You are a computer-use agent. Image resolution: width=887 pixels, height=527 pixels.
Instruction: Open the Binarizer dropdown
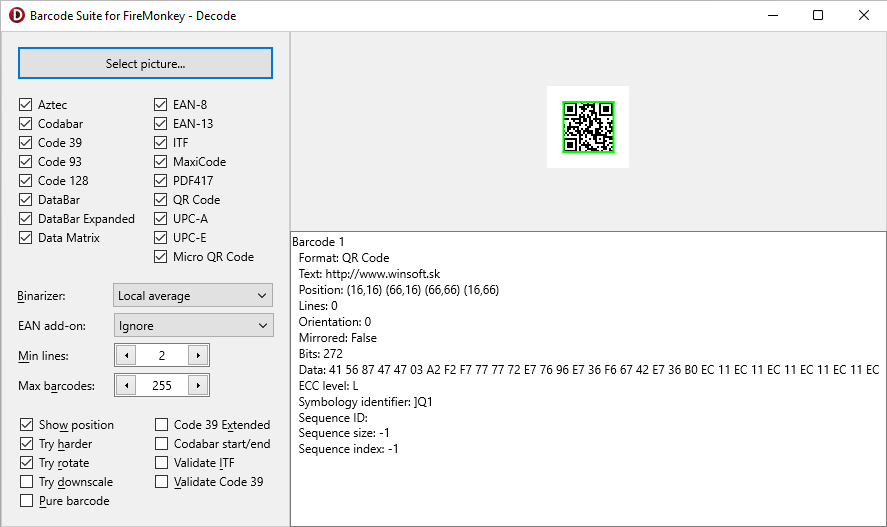coord(193,295)
